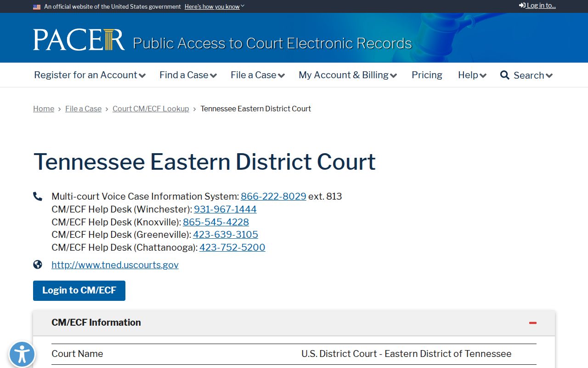Click the U.S. flag icon

37,7
